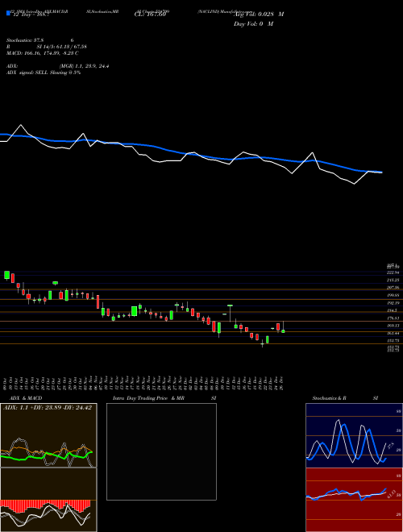Click the 207.56 price axis label

394,288
